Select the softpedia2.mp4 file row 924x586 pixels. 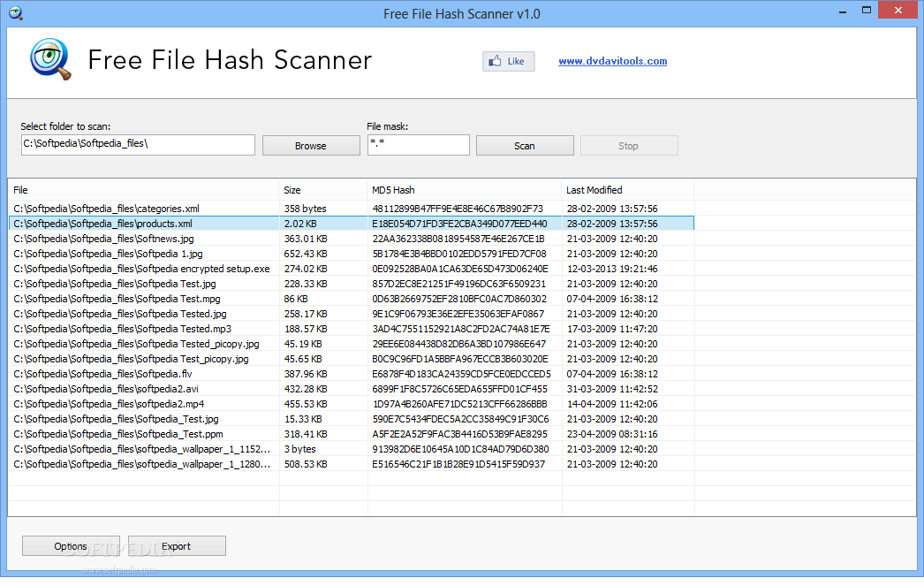point(352,404)
